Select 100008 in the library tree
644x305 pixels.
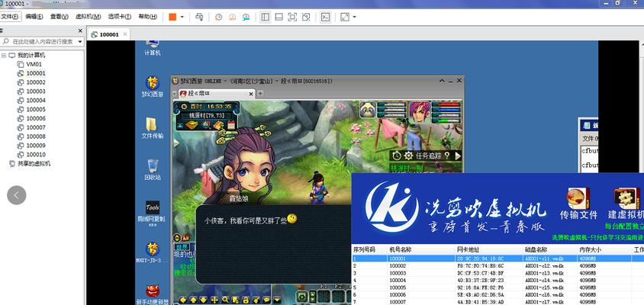36,136
